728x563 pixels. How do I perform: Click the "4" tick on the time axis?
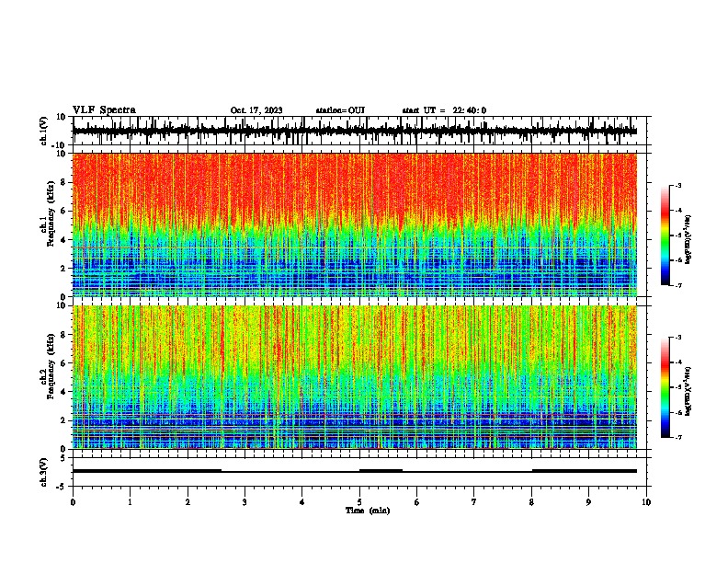(302, 502)
